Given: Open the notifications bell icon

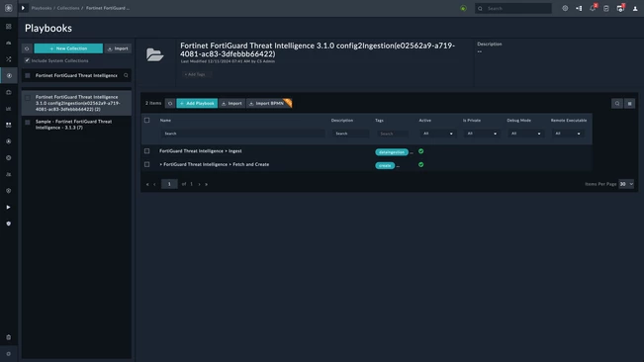Looking at the screenshot, I should point(593,8).
